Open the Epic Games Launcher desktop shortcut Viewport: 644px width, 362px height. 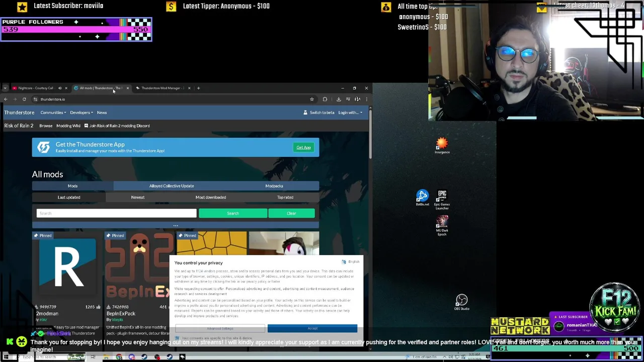pyautogui.click(x=442, y=200)
